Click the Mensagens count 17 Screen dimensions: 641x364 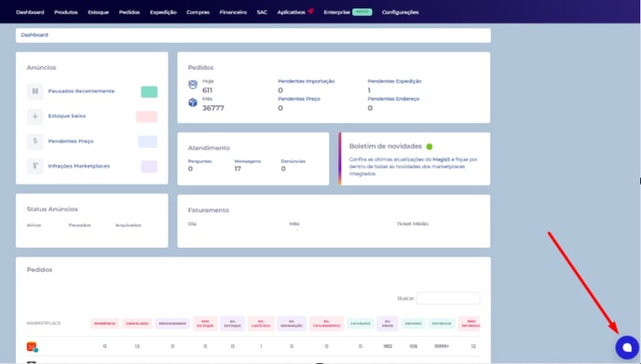(238, 169)
